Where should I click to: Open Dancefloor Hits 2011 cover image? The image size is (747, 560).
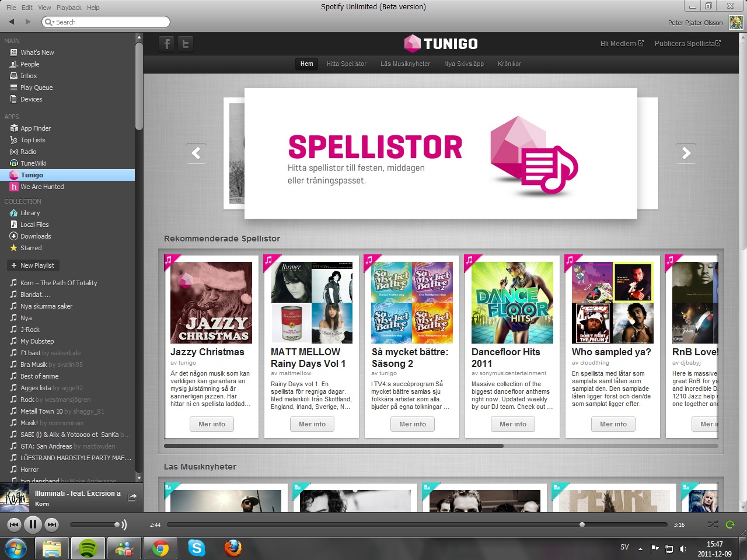pyautogui.click(x=512, y=303)
